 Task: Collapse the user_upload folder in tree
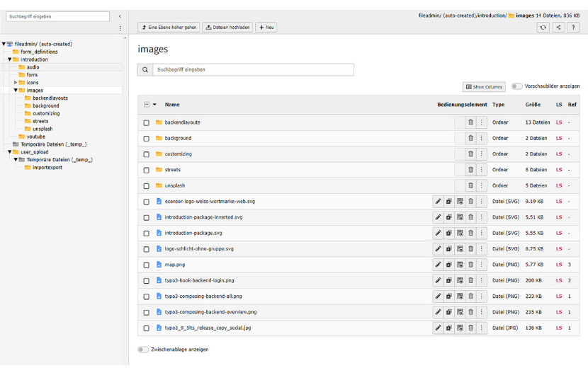[10, 152]
